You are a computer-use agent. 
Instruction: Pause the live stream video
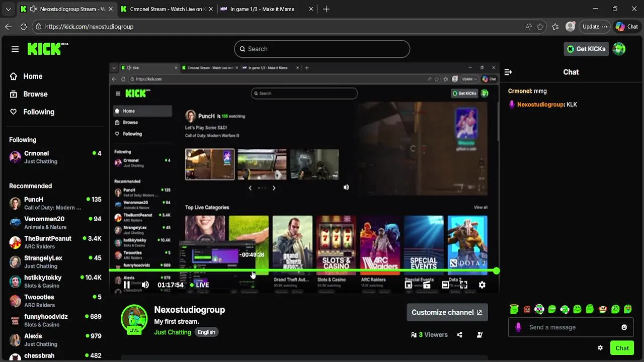[x=127, y=285]
